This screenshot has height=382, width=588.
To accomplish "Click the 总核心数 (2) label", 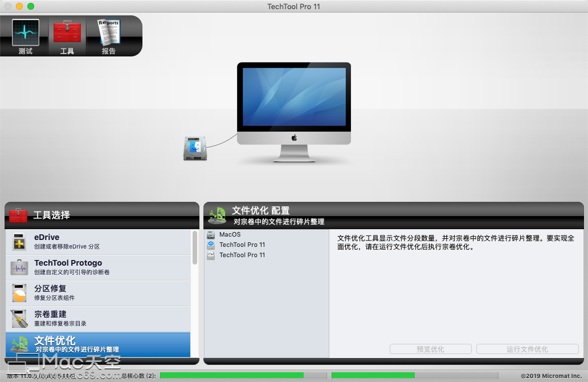I will tap(139, 376).
